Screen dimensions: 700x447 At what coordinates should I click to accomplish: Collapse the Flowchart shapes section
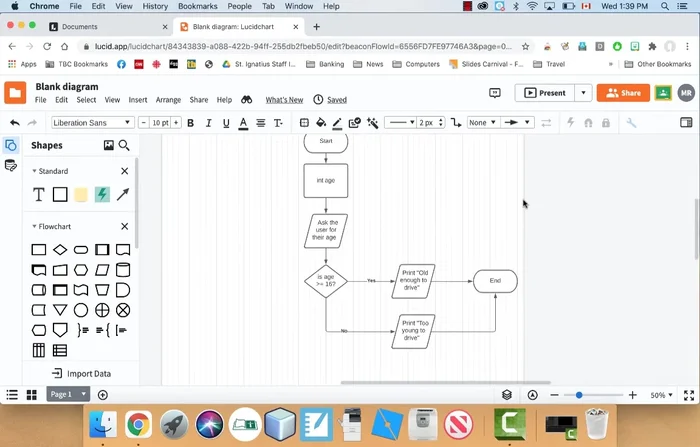coord(34,227)
